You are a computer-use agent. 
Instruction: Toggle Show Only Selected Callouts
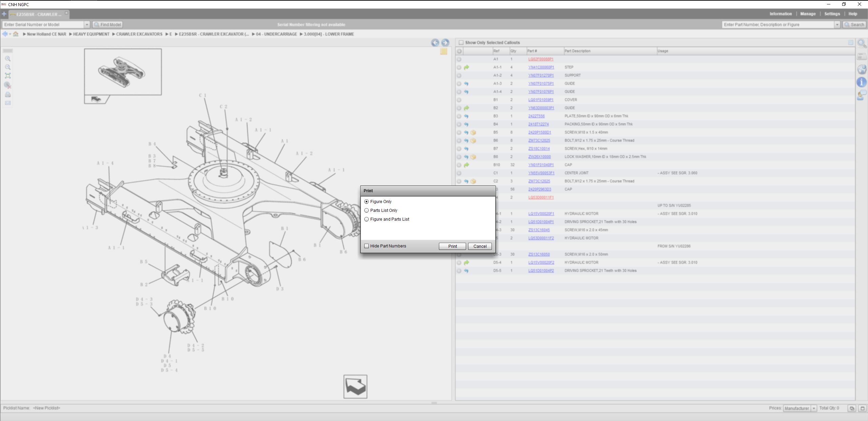461,42
